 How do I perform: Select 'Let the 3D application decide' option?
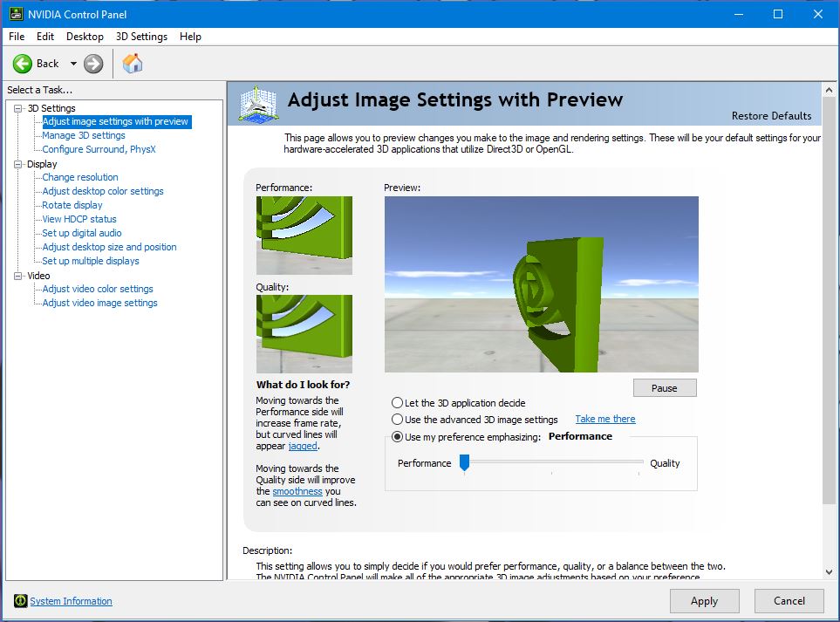click(398, 403)
